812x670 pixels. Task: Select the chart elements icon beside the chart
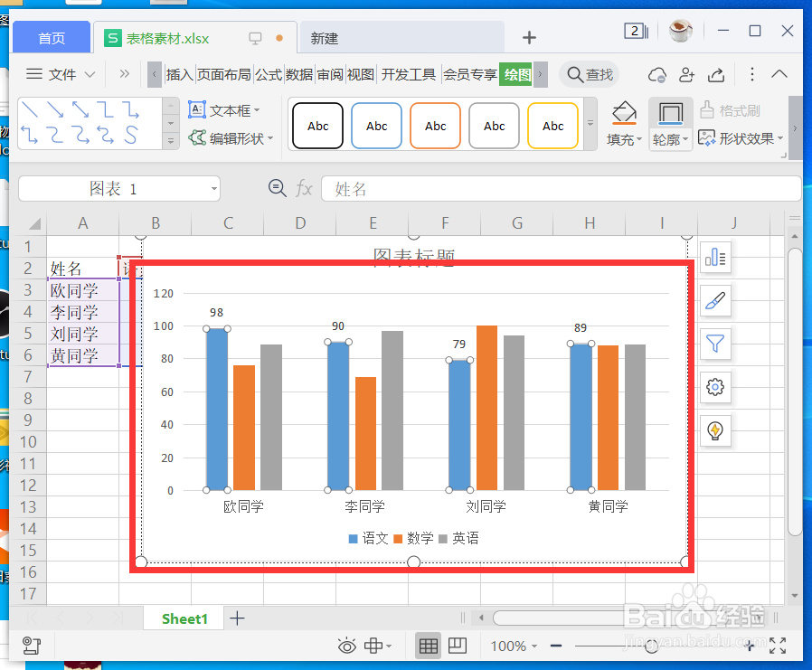(x=715, y=258)
